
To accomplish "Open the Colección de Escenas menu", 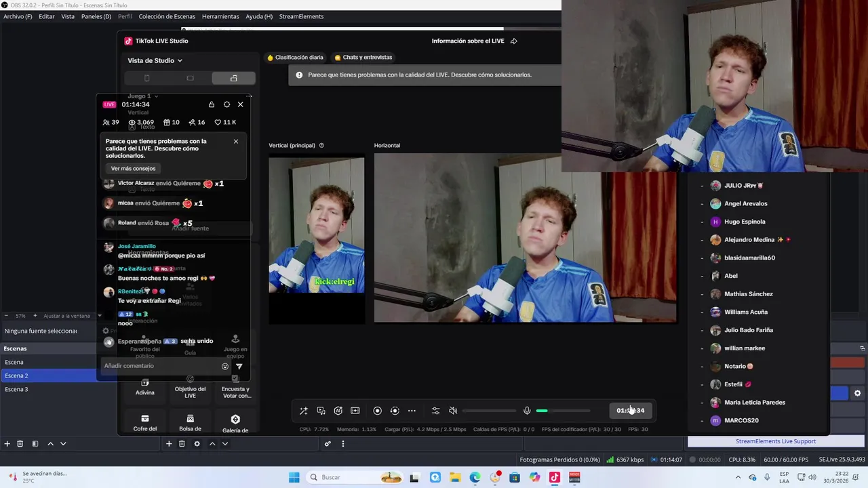I will click(167, 16).
